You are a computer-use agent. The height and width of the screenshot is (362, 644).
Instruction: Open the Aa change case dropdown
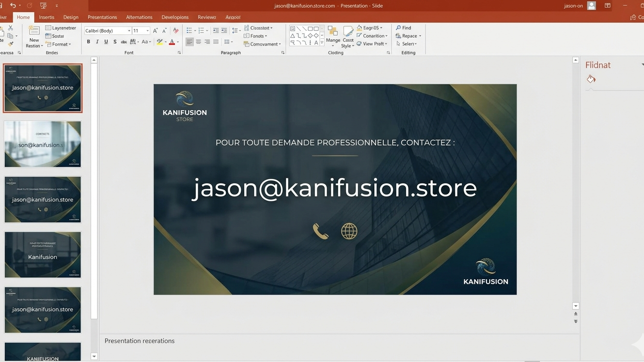[146, 42]
